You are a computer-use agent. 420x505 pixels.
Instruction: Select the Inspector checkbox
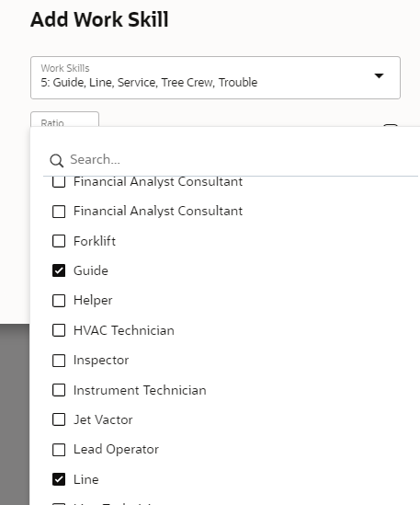point(59,361)
